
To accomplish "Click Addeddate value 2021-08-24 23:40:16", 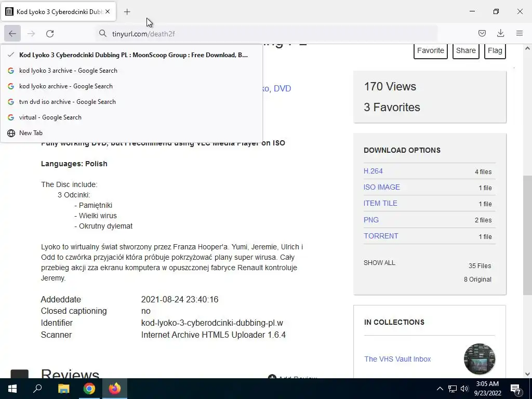I will [180, 300].
